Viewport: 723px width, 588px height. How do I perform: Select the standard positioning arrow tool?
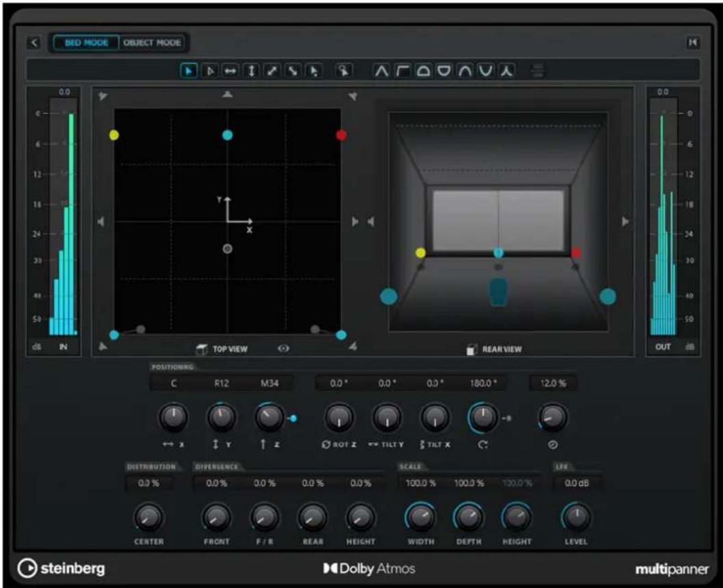tap(189, 71)
